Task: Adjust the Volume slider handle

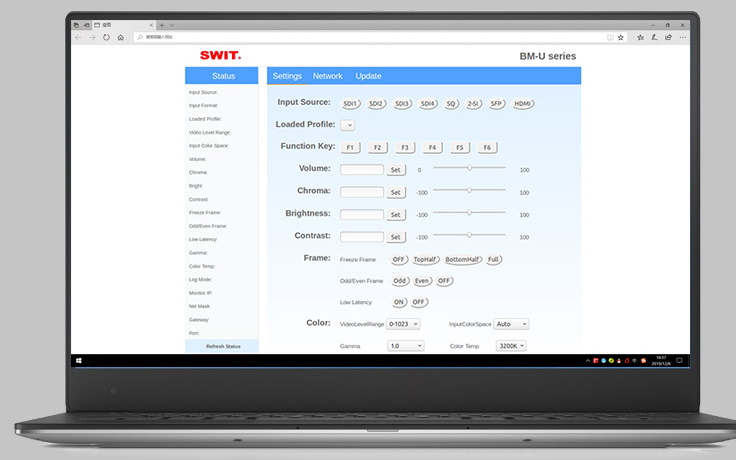Action: coord(469,168)
